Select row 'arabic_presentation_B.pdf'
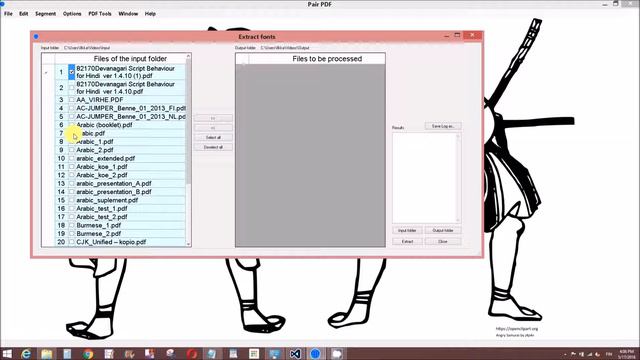This screenshot has width=640, height=360. pos(120,192)
